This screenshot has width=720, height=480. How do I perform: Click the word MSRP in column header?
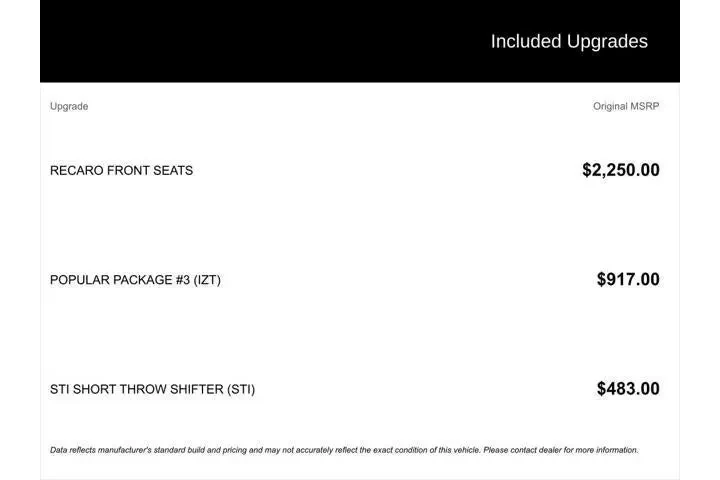tap(644, 106)
